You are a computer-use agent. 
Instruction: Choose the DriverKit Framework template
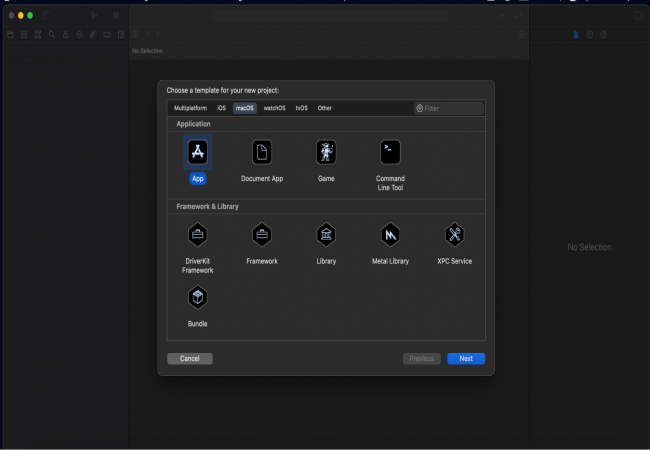tap(198, 235)
